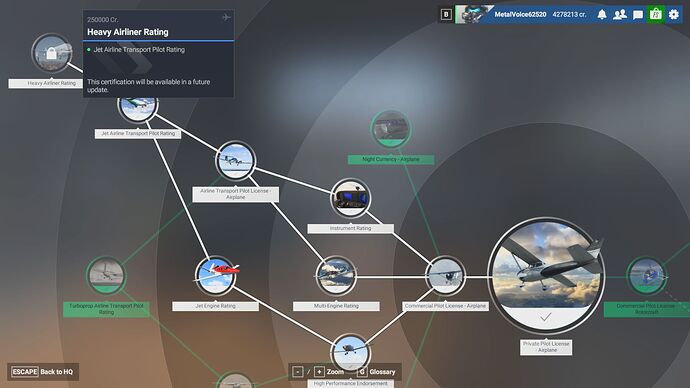Click the B key prompt beside the profile

[446, 15]
